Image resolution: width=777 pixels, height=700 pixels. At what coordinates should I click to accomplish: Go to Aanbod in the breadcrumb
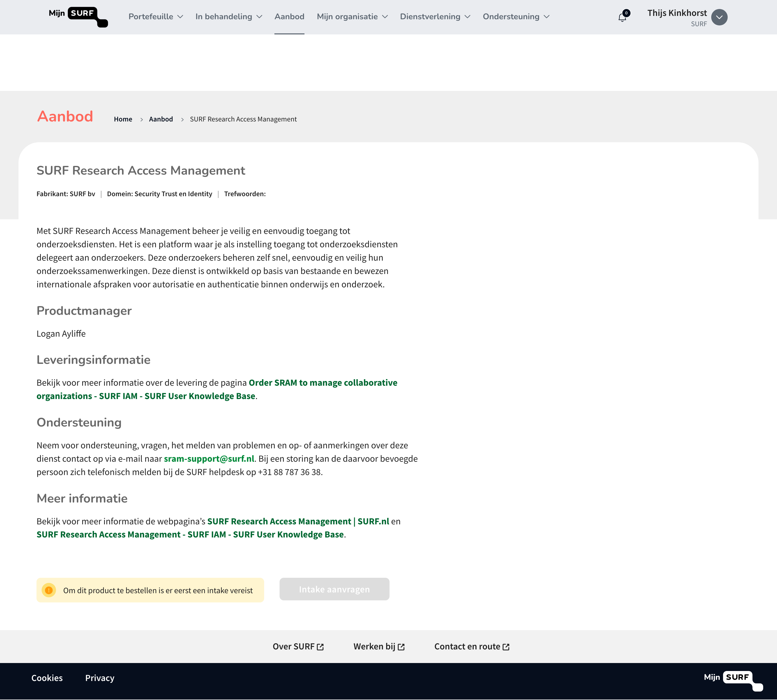tap(161, 119)
